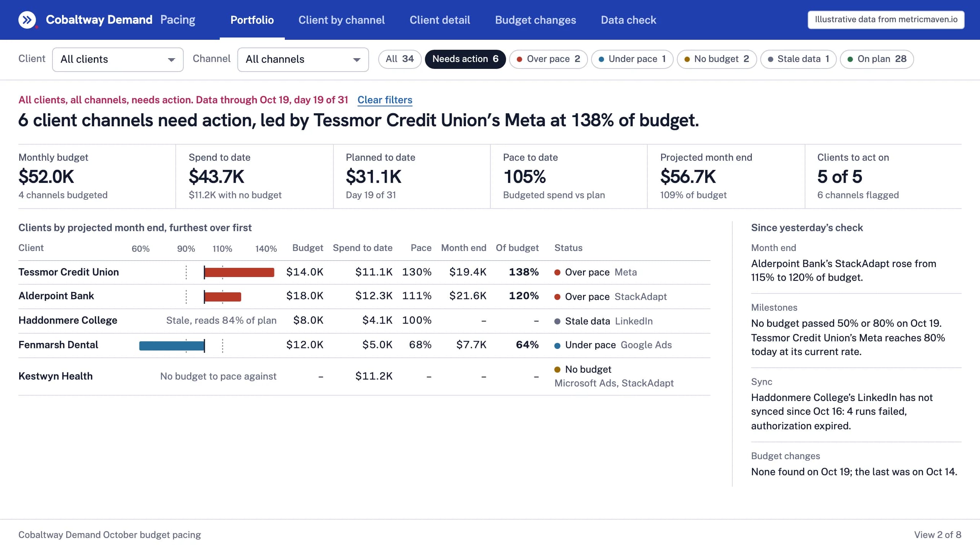Click the $14.0K budget cell
This screenshot has width=980, height=551.
(305, 272)
